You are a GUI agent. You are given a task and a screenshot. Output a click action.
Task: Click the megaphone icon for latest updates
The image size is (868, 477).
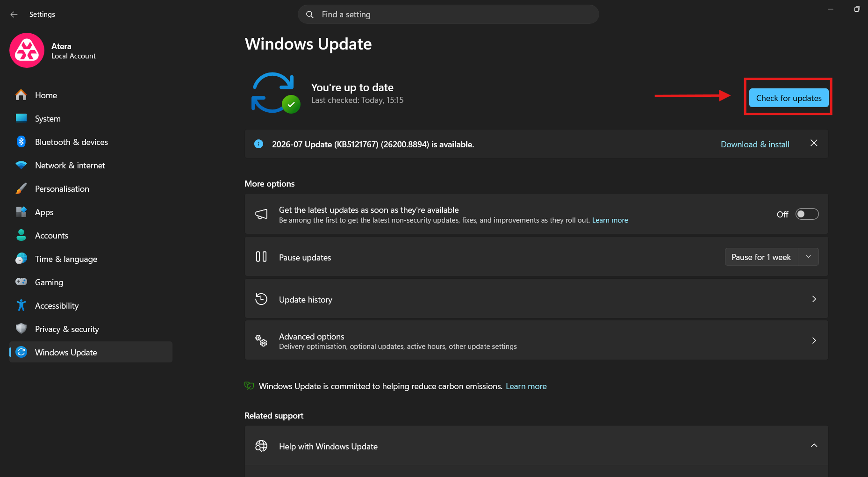[x=261, y=214]
